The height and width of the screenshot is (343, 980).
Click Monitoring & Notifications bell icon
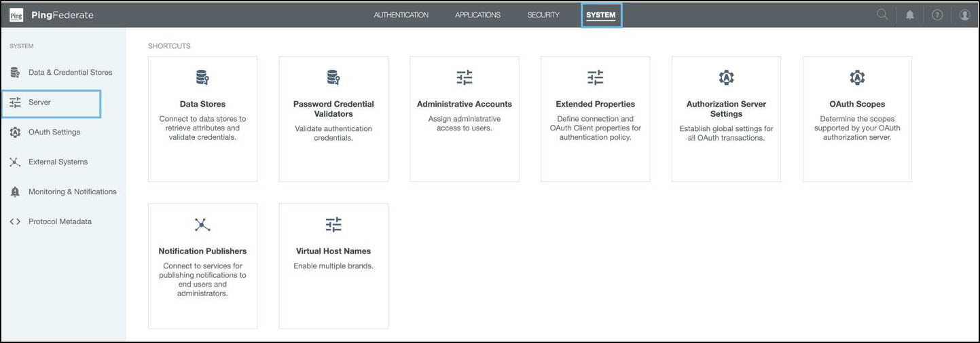(15, 192)
